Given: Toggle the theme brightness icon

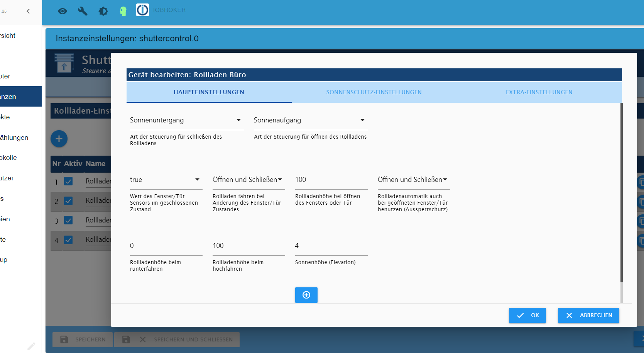Looking at the screenshot, I should 103,11.
